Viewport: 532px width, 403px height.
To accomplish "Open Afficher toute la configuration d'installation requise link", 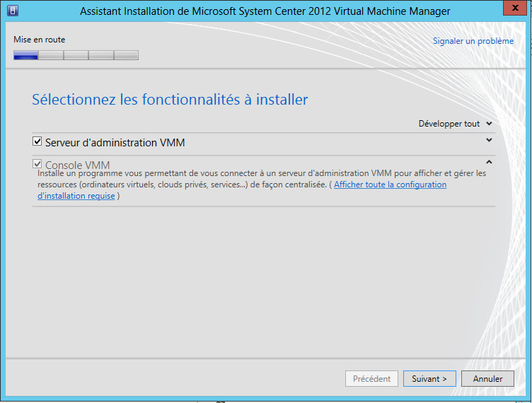I will [390, 185].
